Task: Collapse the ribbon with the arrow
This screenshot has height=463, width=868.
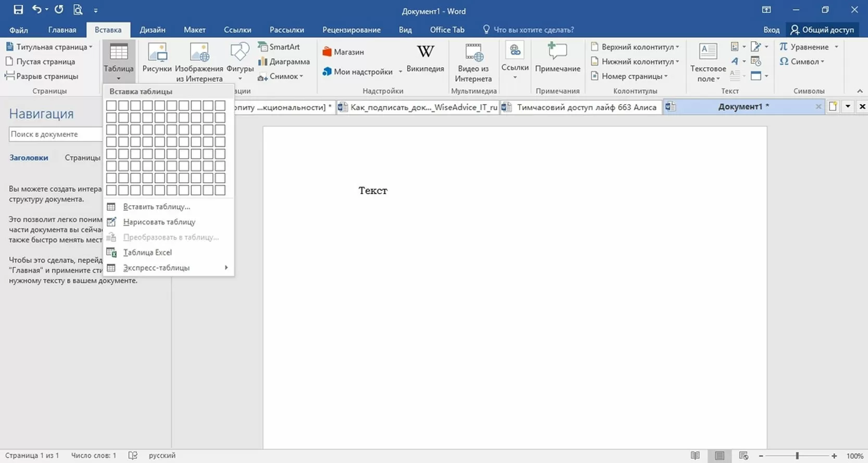Action: (x=860, y=91)
